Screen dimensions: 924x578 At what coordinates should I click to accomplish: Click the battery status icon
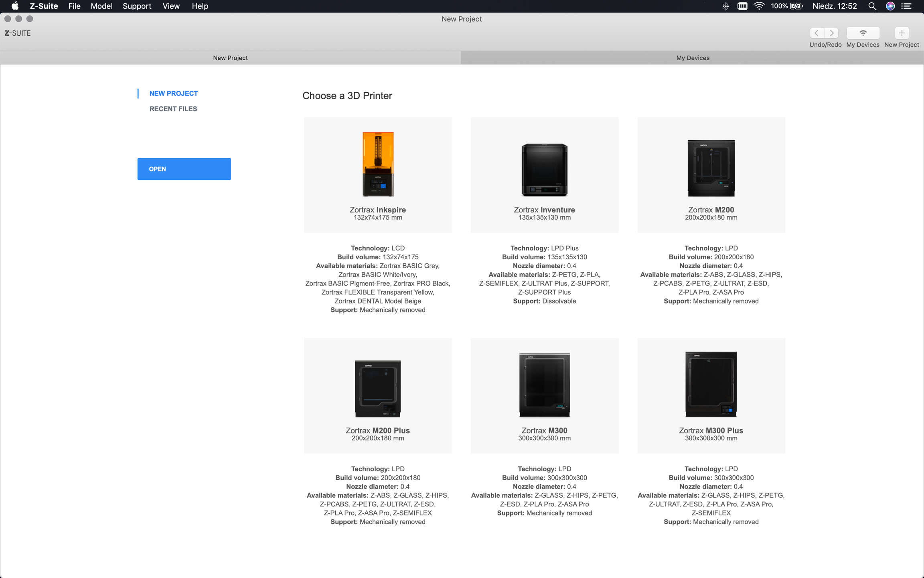pyautogui.click(x=796, y=6)
